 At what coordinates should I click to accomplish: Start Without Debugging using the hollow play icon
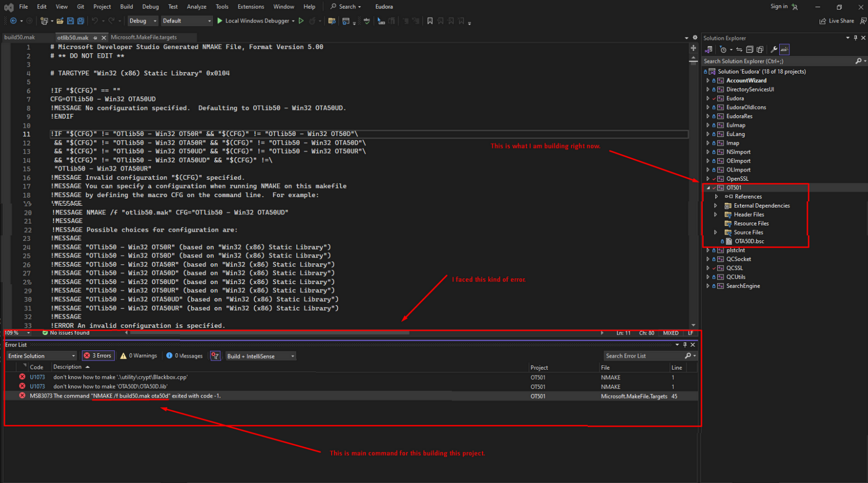(x=301, y=21)
